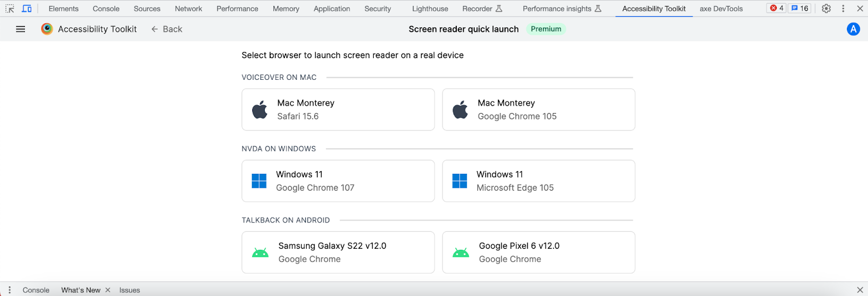This screenshot has width=868, height=296.
Task: Open the Issues tab in the drawer
Action: pos(130,290)
